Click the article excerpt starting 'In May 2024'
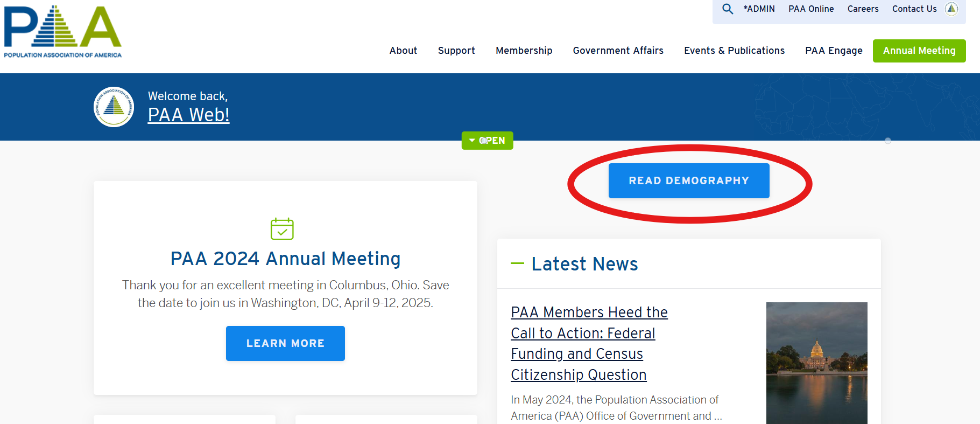The height and width of the screenshot is (424, 980). pyautogui.click(x=616, y=408)
